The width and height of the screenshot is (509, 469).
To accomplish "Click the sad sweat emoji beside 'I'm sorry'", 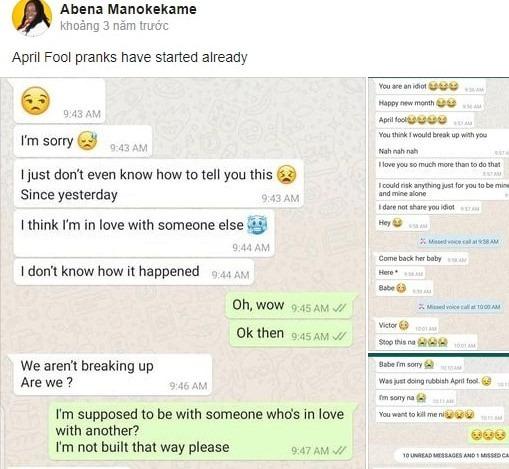I will point(87,140).
